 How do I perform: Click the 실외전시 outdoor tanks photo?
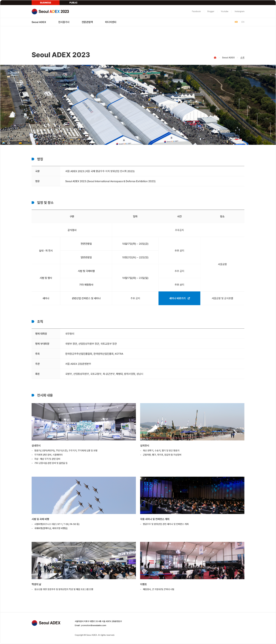click(192, 422)
